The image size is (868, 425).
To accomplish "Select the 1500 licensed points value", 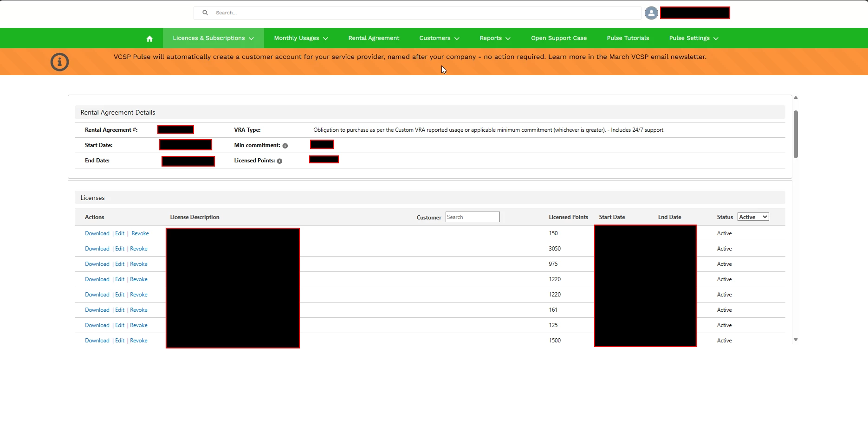I will coord(555,341).
